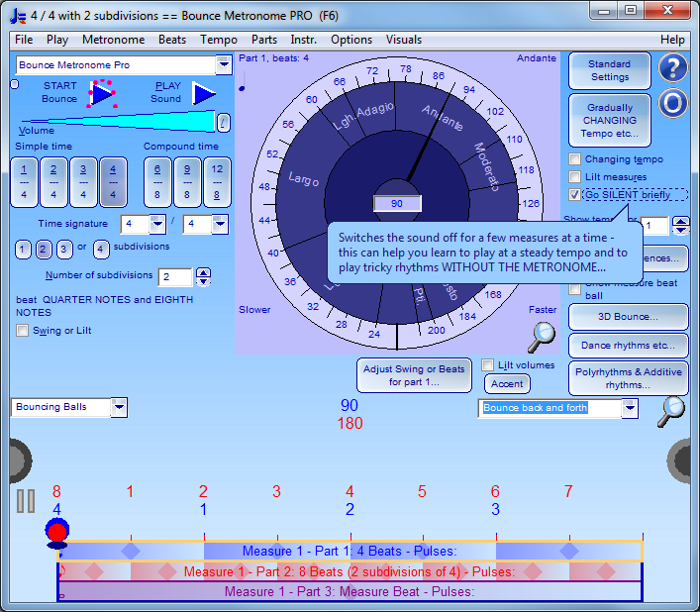Select the 4/4 simple time button
The width and height of the screenshot is (700, 612).
pyautogui.click(x=113, y=182)
